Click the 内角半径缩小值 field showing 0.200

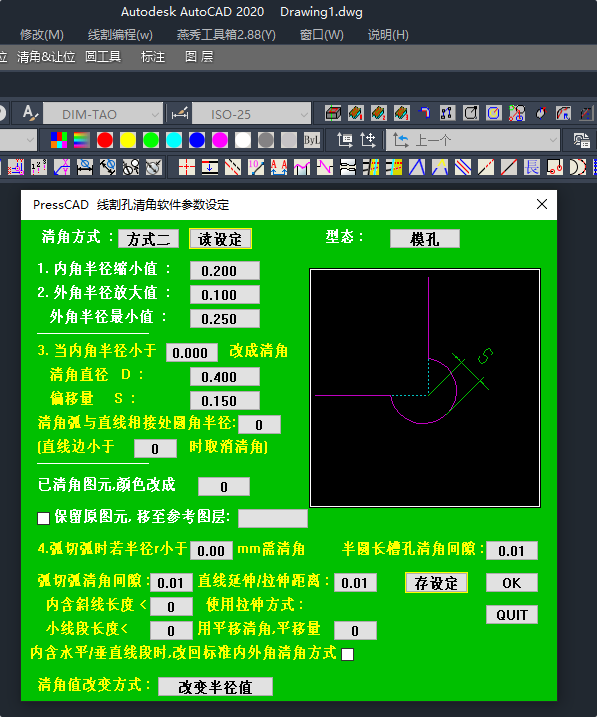click(225, 271)
